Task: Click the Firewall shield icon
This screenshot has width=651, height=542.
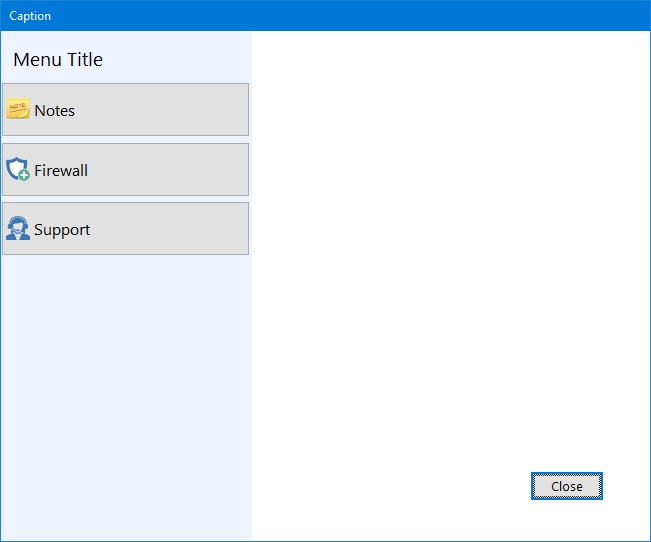Action: [17, 169]
